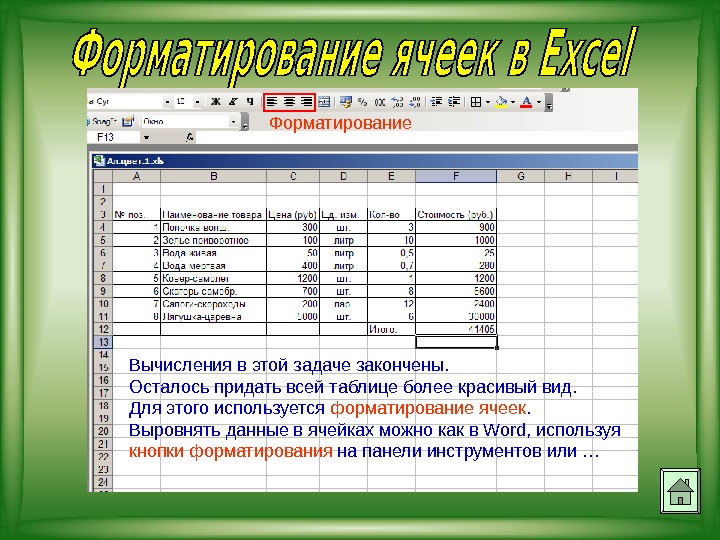This screenshot has width=720, height=540.
Task: Open the Font Color dropdown arrow
Action: tap(539, 102)
